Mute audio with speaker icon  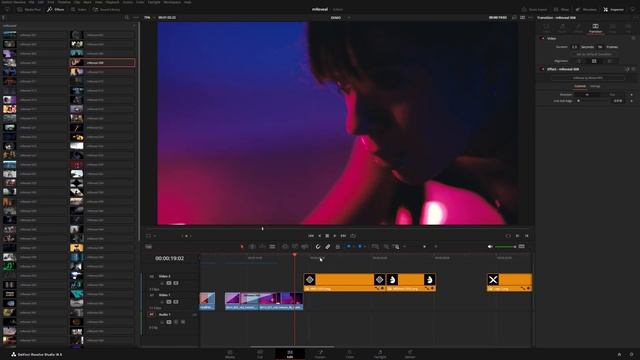click(490, 247)
